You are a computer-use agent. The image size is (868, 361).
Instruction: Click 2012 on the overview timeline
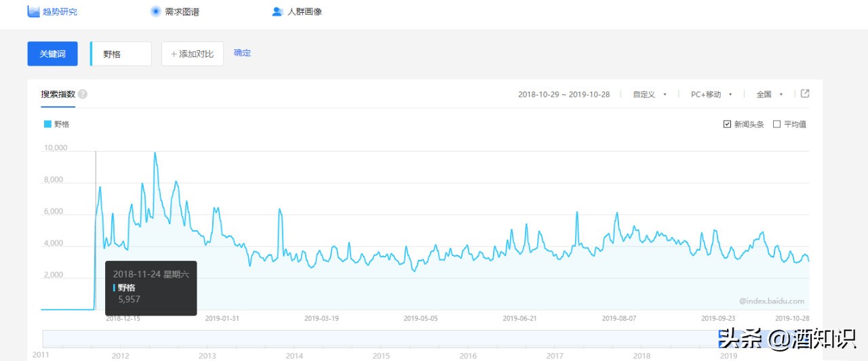120,356
